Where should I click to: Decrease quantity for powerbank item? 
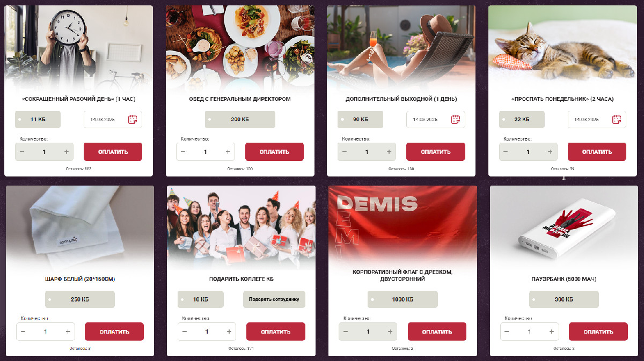507,331
